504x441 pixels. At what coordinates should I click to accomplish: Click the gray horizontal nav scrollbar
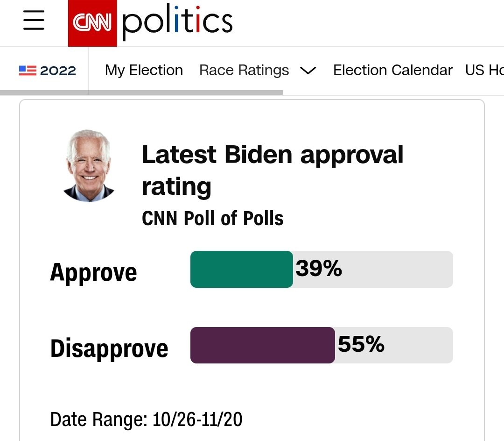[141, 92]
